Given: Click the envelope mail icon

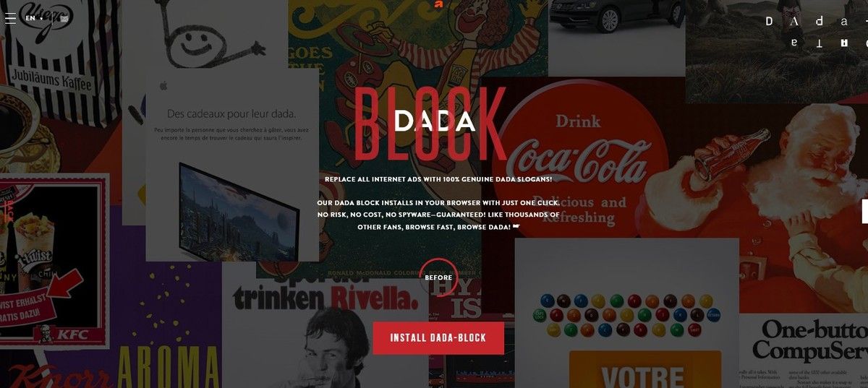Looking at the screenshot, I should click(64, 18).
